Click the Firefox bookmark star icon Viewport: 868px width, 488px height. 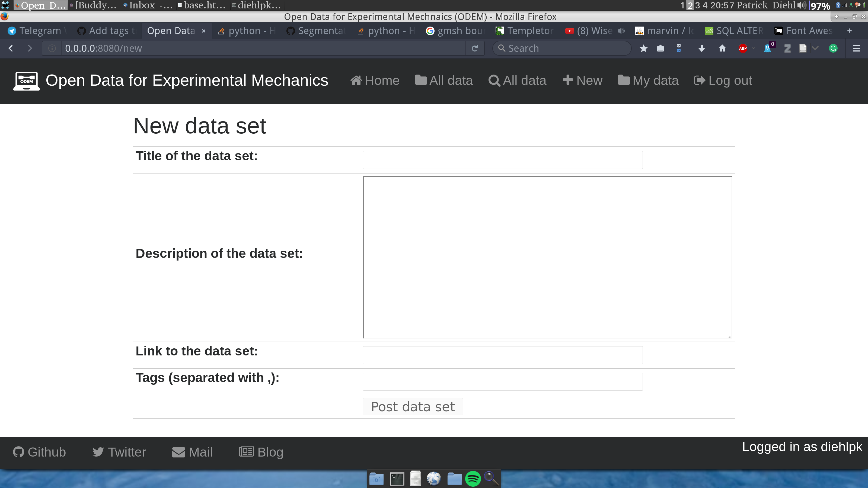tap(643, 49)
